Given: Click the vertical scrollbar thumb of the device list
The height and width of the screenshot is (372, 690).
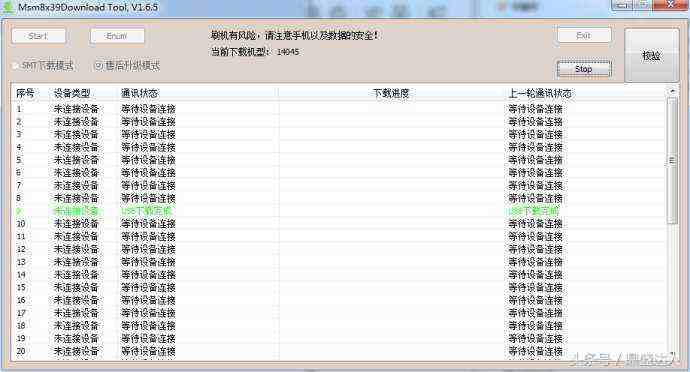Looking at the screenshot, I should coord(672,161).
